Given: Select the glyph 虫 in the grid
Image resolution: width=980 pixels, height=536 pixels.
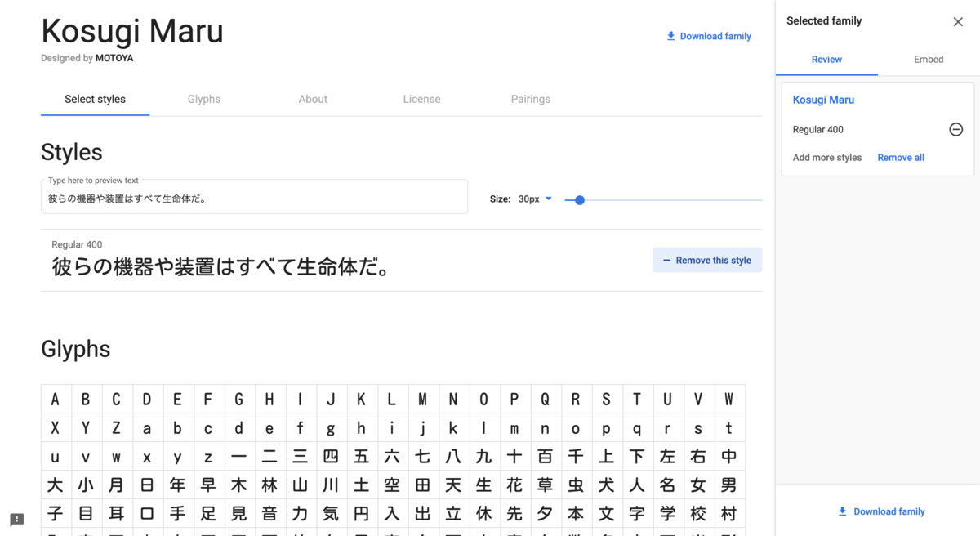Looking at the screenshot, I should (576, 485).
